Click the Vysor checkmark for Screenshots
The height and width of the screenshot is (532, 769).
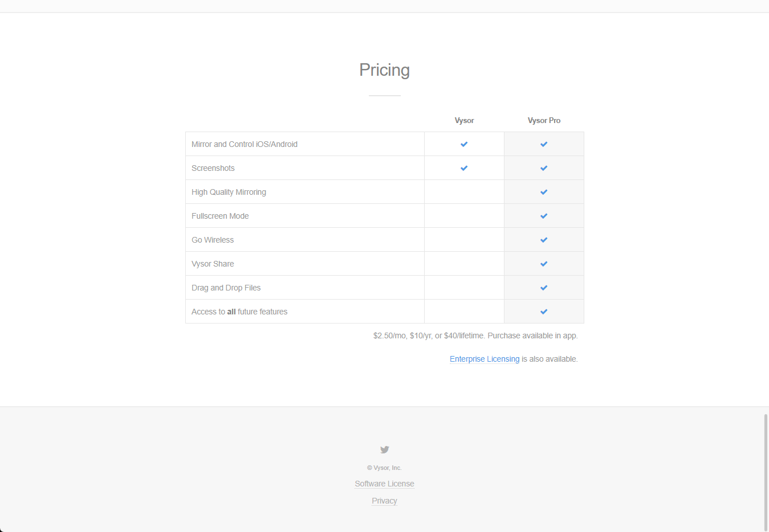click(464, 168)
